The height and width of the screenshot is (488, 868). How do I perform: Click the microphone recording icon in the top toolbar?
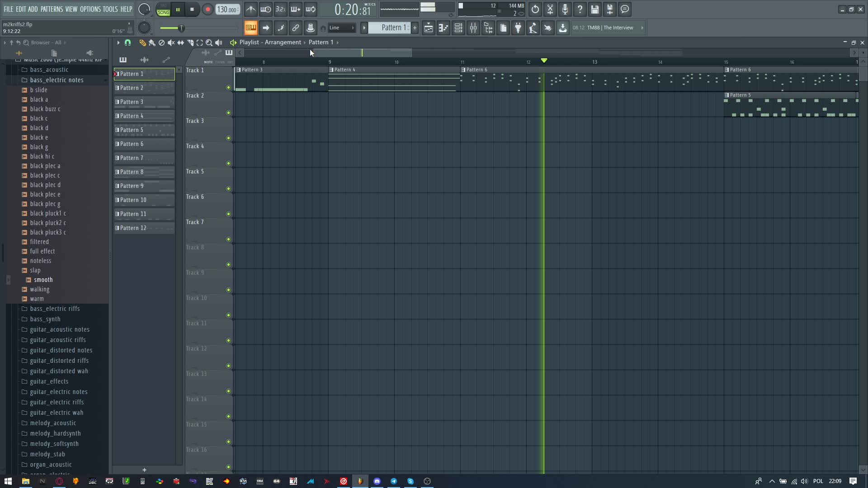(565, 9)
